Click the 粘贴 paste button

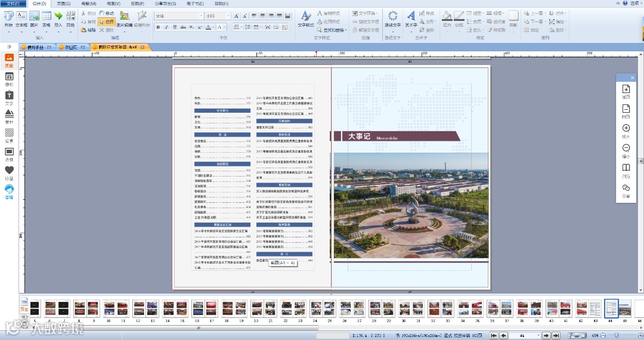tap(88, 30)
